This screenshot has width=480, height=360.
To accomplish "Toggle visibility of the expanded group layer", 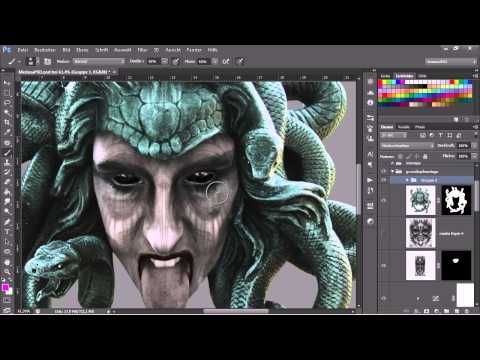I will coord(384,171).
